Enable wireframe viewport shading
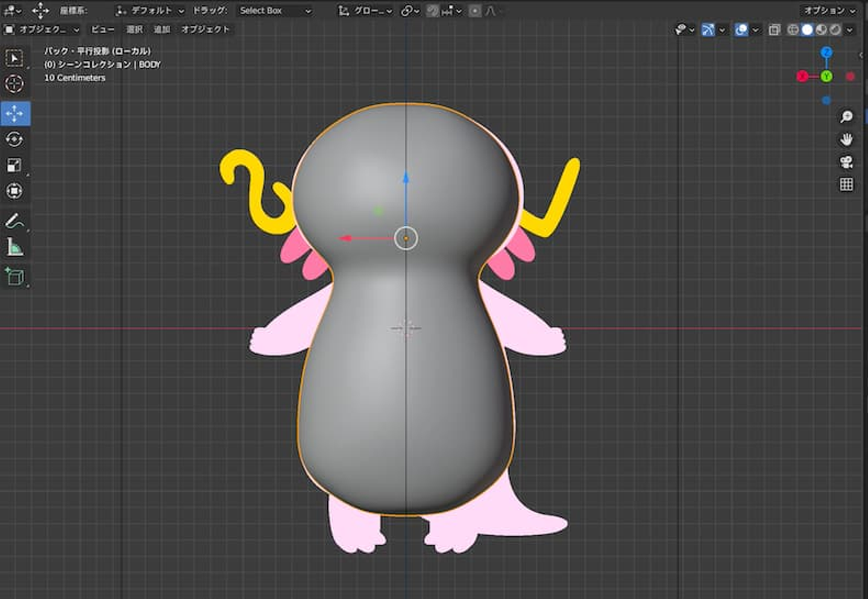Viewport: 868px width, 599px height. pyautogui.click(x=793, y=30)
